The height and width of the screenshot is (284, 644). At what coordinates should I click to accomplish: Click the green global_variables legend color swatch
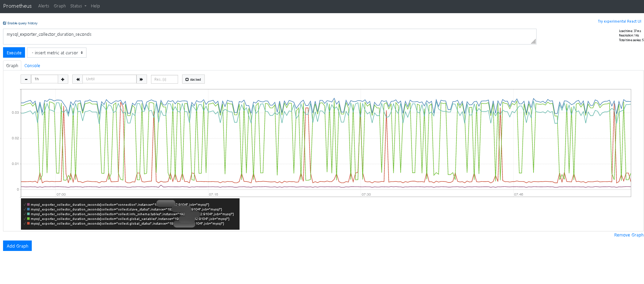tap(28, 219)
